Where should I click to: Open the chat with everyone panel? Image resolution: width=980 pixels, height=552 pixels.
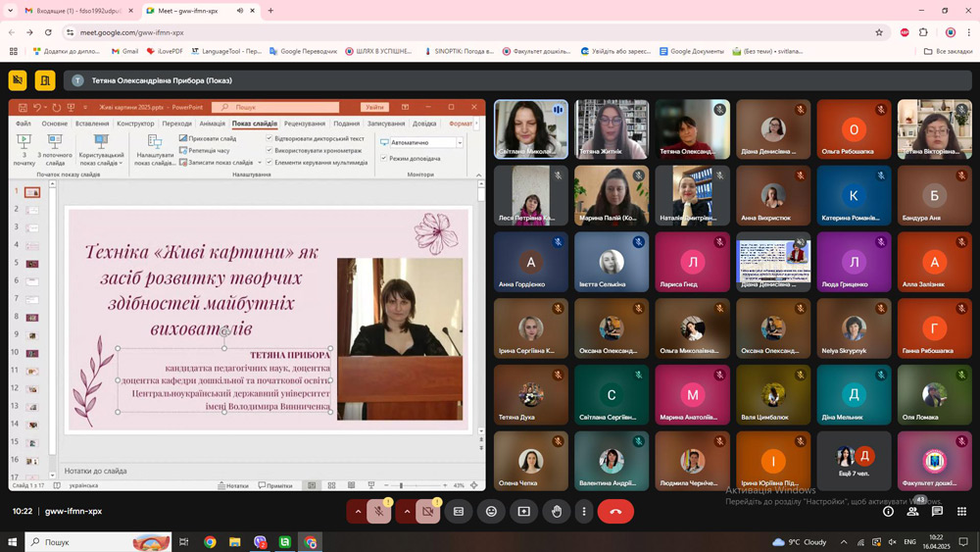(x=937, y=511)
